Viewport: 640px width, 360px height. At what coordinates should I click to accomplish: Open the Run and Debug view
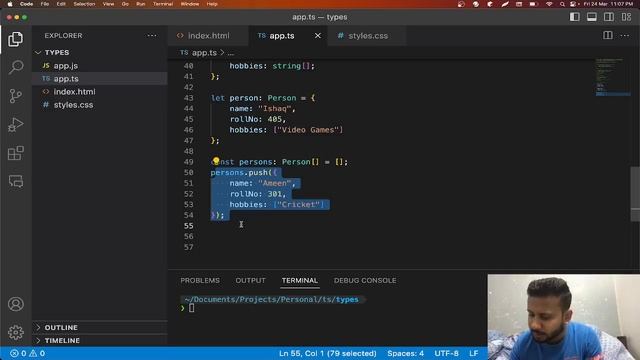pos(16,124)
